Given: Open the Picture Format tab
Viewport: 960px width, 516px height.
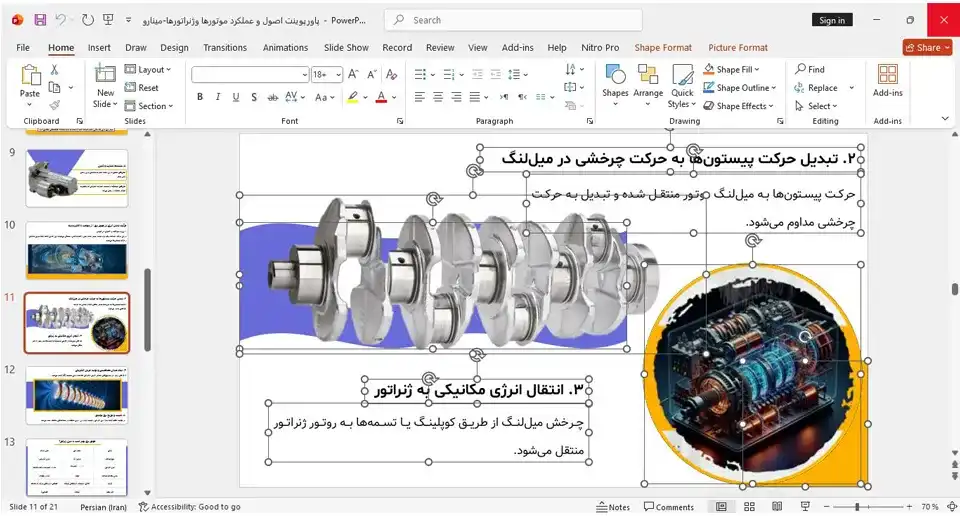Looking at the screenshot, I should (x=738, y=48).
